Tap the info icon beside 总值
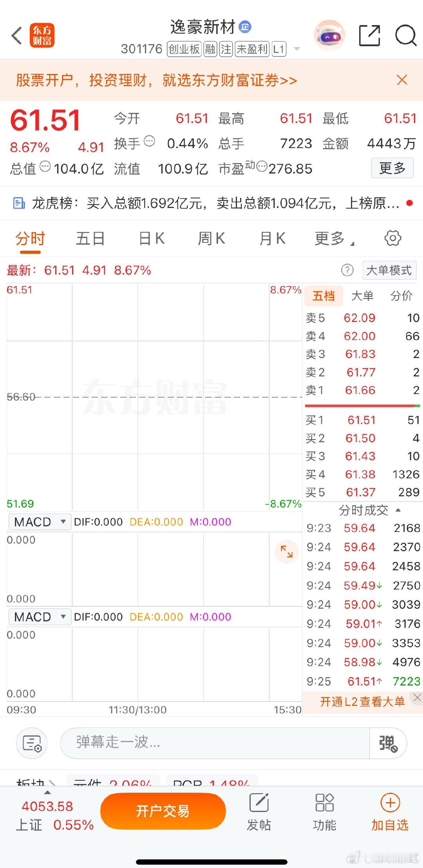 pos(45,166)
